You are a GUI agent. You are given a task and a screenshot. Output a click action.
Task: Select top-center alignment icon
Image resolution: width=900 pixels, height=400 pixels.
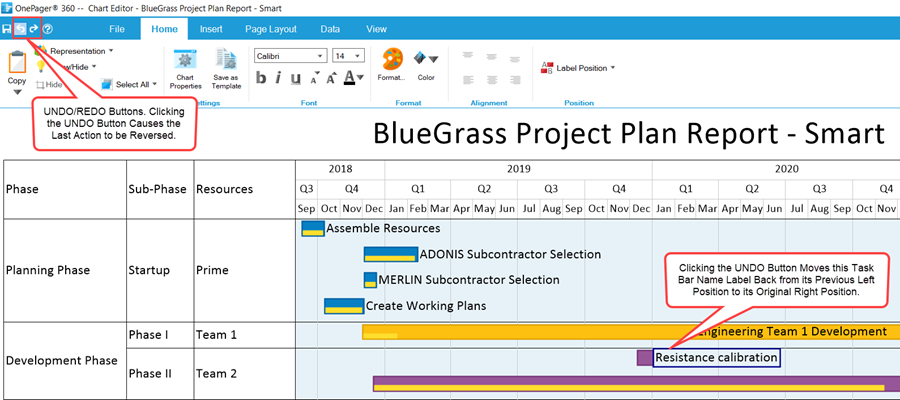coord(491,56)
